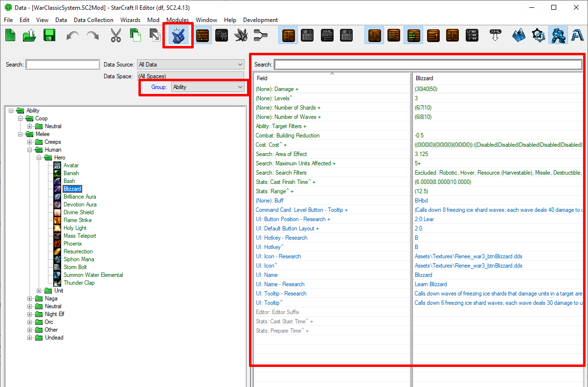This screenshot has height=387, width=588.
Task: Open the Wizards menu
Action: 130,20
